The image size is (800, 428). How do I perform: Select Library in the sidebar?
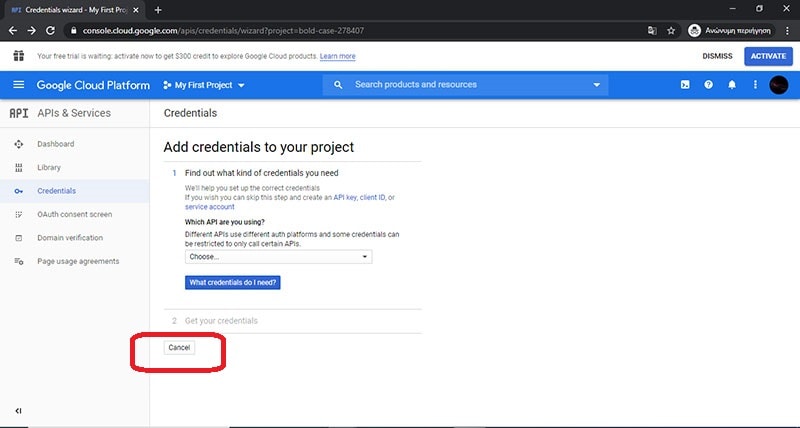(49, 167)
